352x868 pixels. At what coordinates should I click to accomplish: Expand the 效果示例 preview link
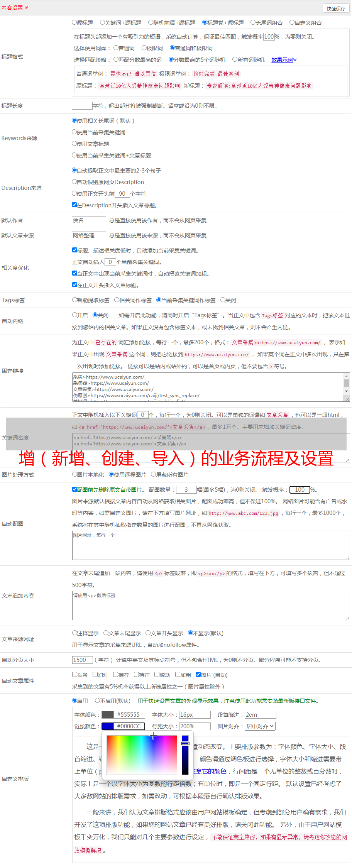[x=284, y=60]
